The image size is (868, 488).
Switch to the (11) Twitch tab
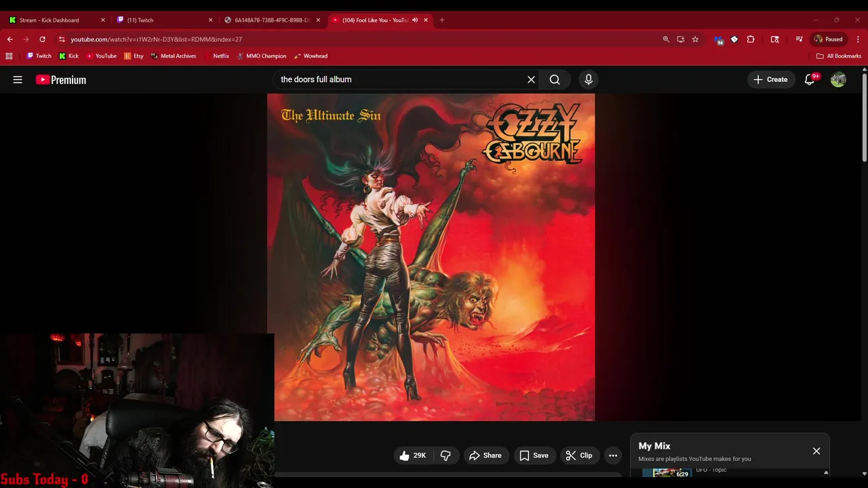pyautogui.click(x=163, y=20)
